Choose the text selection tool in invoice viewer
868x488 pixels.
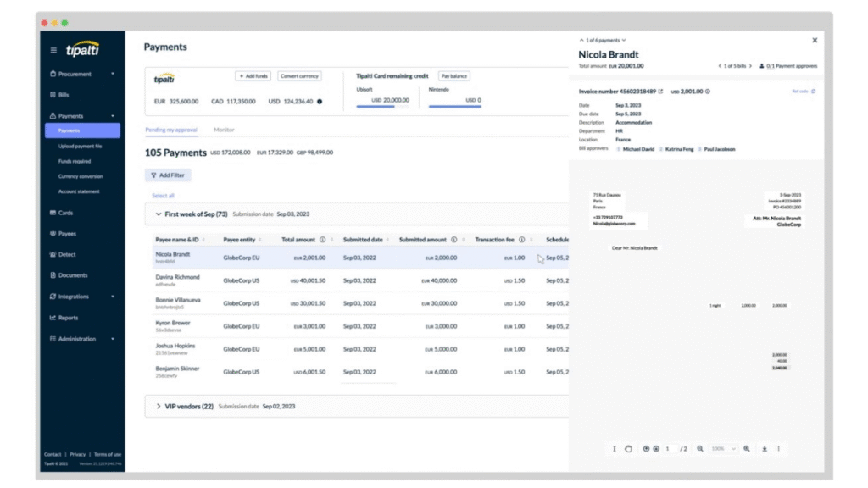615,448
